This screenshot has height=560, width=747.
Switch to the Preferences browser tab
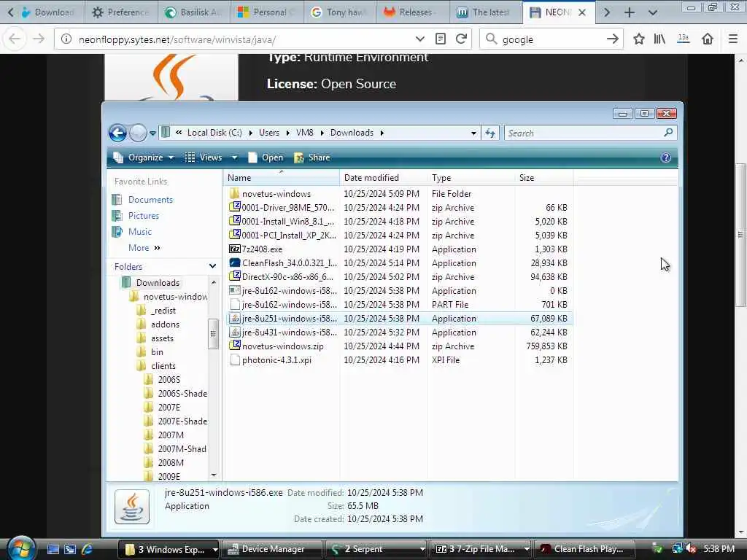point(122,12)
